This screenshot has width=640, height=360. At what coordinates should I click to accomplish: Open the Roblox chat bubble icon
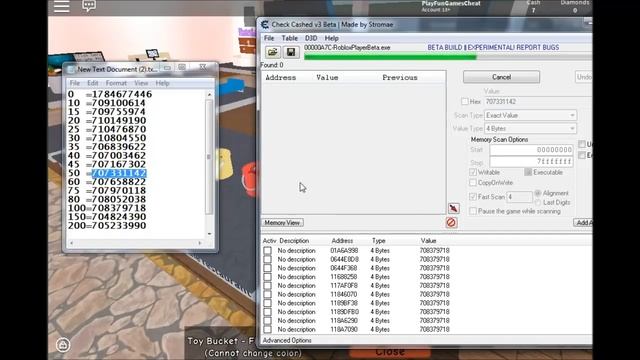(89, 6)
